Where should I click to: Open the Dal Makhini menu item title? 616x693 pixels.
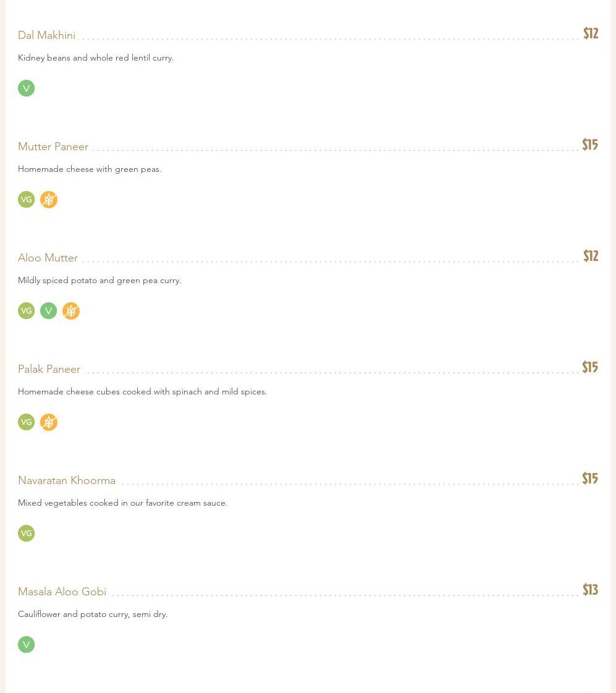click(47, 35)
